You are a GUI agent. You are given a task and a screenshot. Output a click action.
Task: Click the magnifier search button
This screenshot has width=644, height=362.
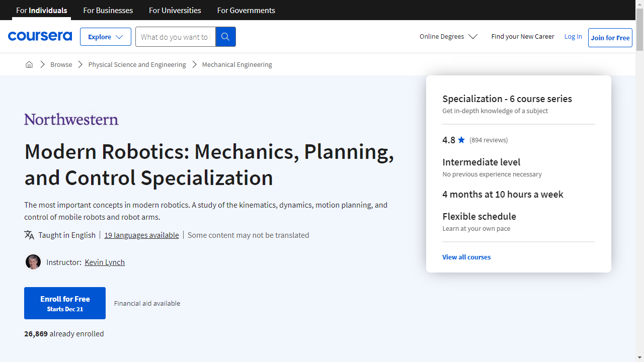[225, 37]
